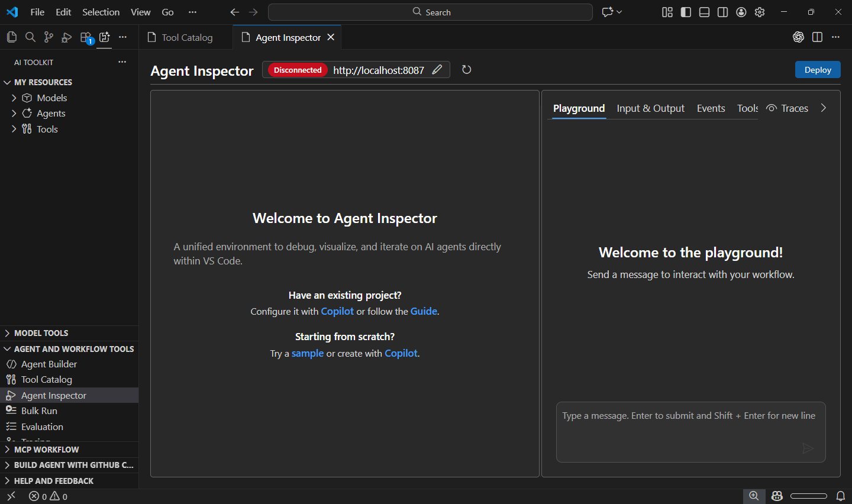Screen dimensions: 852x504
Task: Toggle the primary sidebar visibility
Action: coord(686,12)
